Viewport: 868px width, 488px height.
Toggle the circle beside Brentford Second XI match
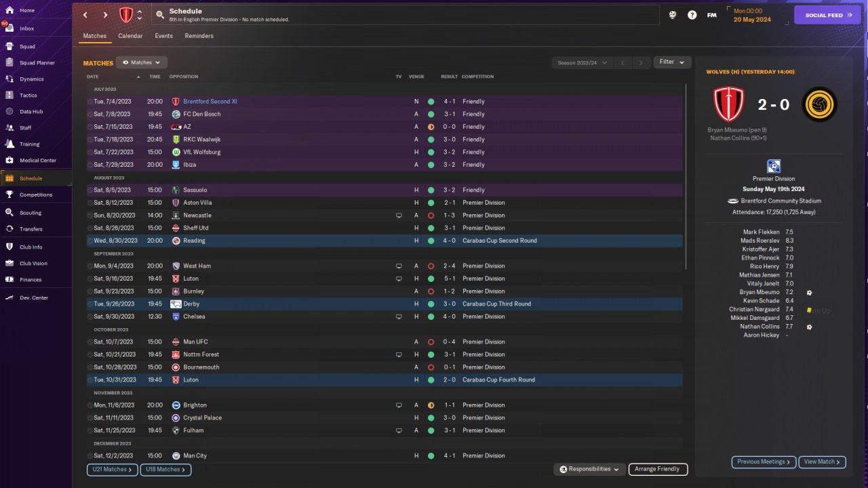coord(90,102)
